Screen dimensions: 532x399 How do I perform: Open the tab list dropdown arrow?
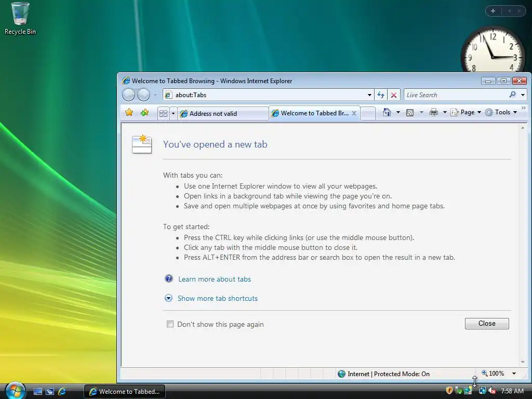(173, 113)
